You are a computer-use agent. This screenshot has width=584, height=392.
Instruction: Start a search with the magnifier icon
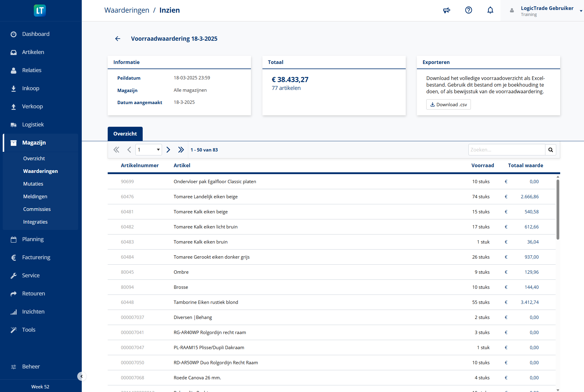click(551, 150)
